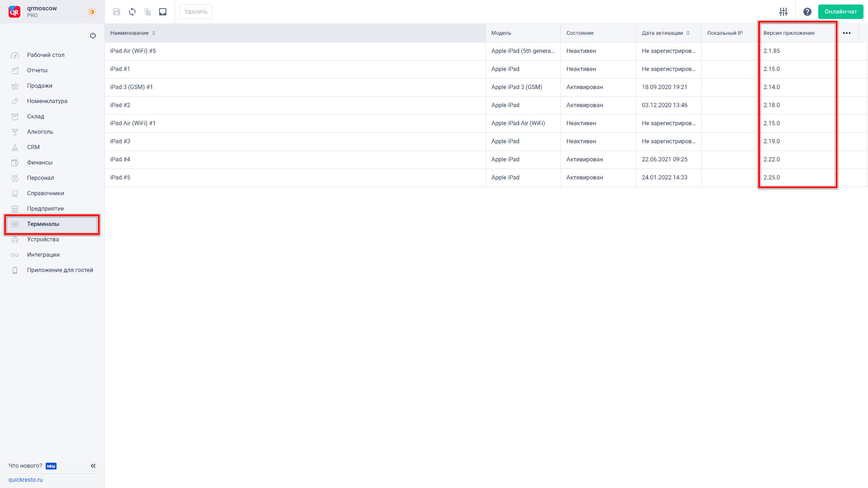
Task: Select the iPad 3 (GSM) #1 row
Action: click(x=132, y=87)
